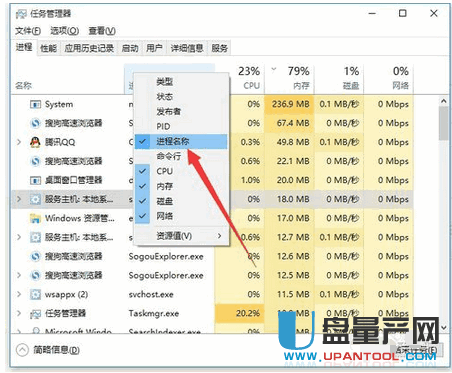Select the System process name
The image size is (452, 373).
click(59, 104)
